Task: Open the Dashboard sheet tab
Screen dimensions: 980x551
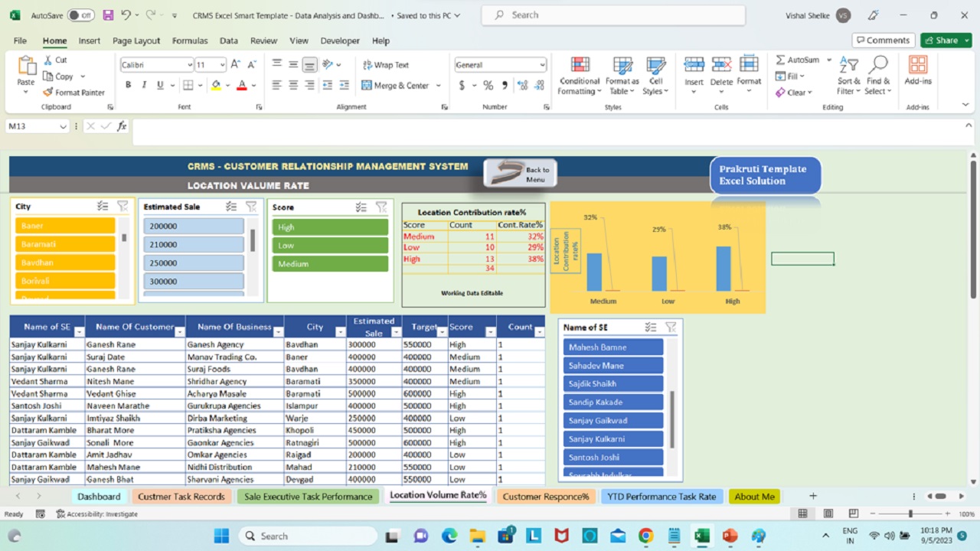Action: (x=98, y=496)
